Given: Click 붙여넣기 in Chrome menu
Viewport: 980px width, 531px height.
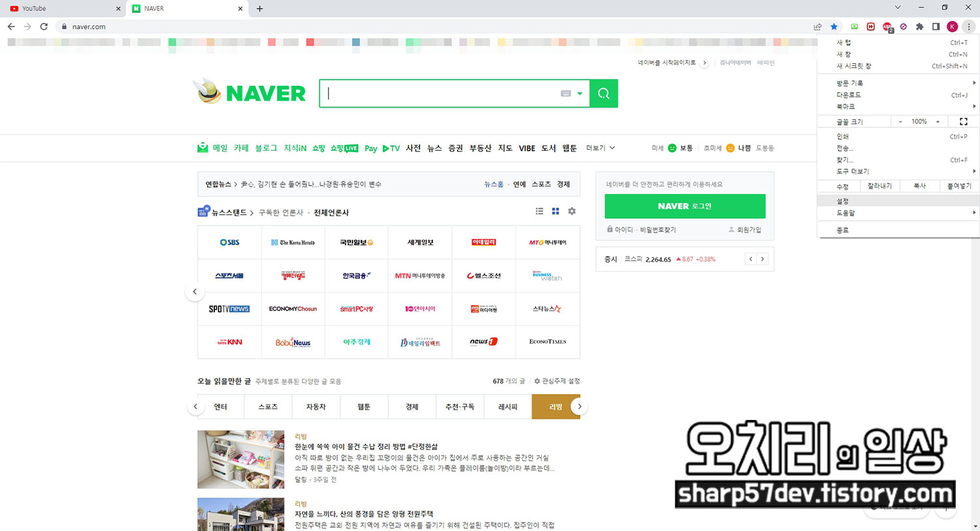Looking at the screenshot, I should [x=959, y=186].
